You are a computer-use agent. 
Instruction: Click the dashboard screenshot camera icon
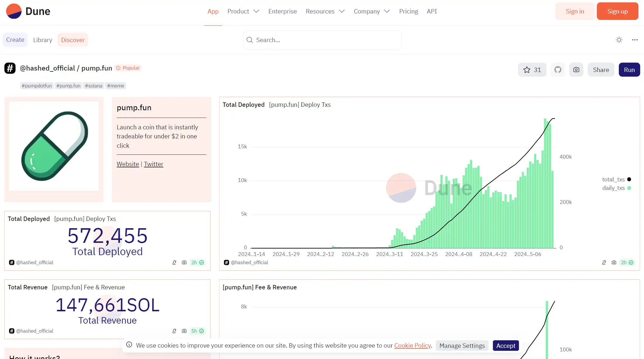576,70
